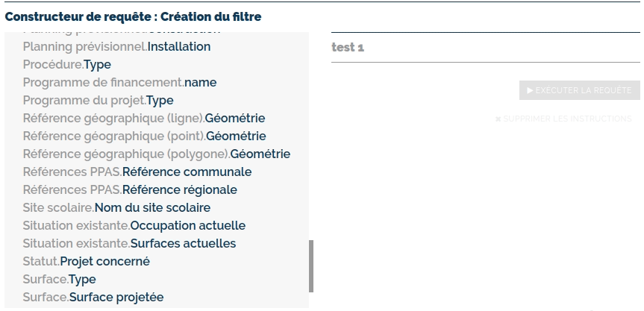Select Surface.Surface projetée field

[x=93, y=298]
